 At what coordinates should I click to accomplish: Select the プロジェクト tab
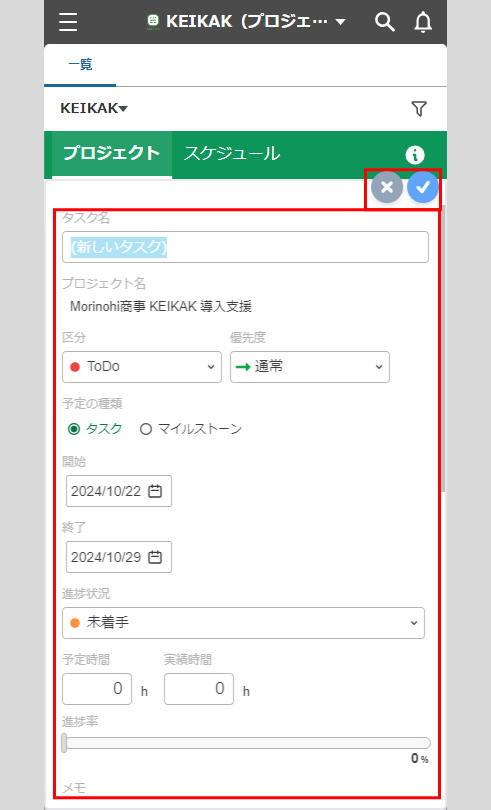click(112, 153)
